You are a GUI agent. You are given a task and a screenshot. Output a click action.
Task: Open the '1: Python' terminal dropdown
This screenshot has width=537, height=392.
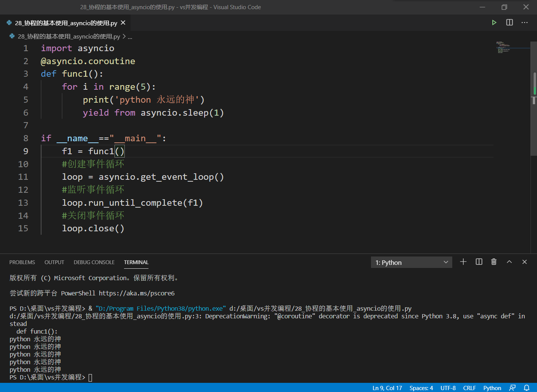click(411, 262)
